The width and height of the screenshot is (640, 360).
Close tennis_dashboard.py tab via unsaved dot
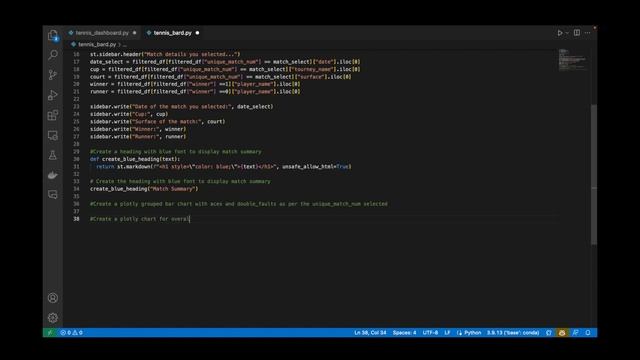134,33
